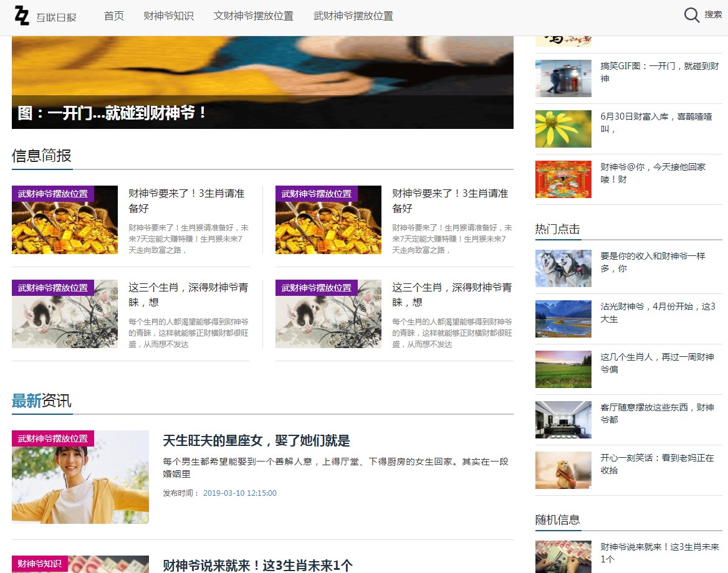Click purple tag on left pig painting
The image size is (728, 573).
point(53,288)
